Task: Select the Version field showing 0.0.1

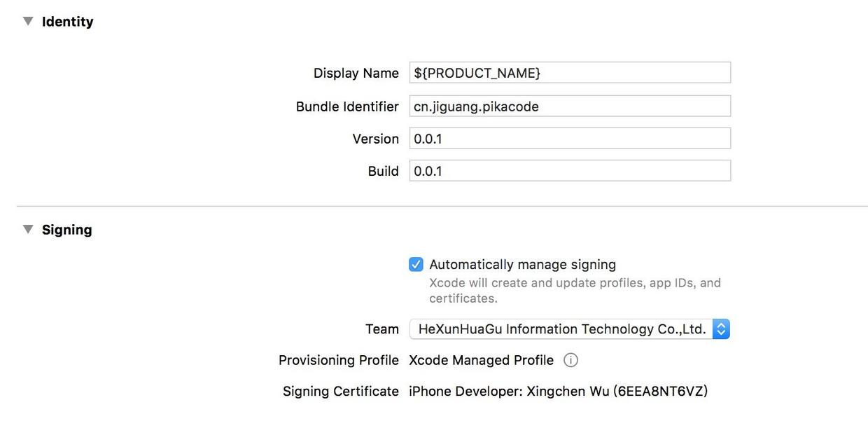Action: [x=570, y=139]
